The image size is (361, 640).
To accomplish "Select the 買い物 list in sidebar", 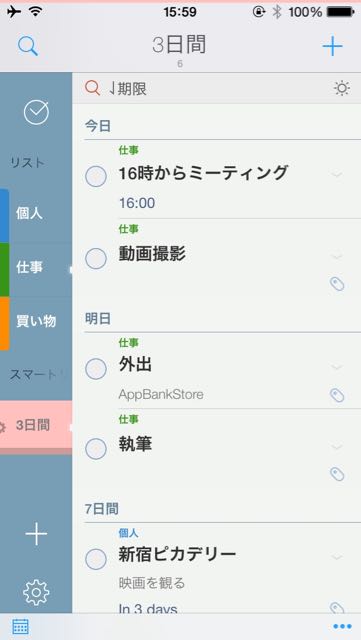I will click(36, 322).
